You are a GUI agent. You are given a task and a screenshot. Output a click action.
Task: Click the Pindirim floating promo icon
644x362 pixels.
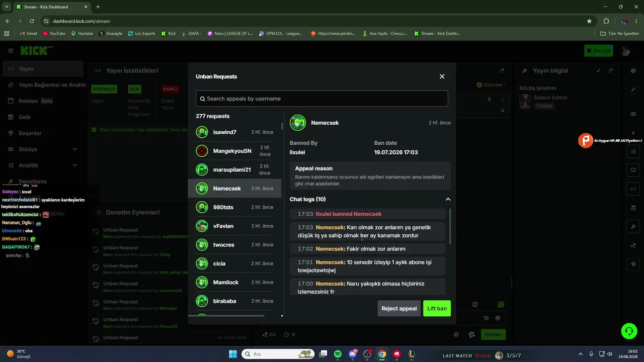[586, 141]
